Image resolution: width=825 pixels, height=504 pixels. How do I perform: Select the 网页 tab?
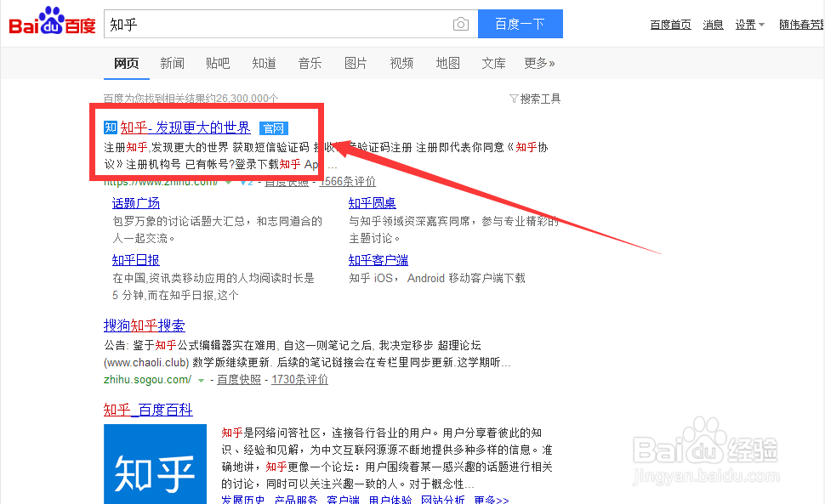click(126, 64)
